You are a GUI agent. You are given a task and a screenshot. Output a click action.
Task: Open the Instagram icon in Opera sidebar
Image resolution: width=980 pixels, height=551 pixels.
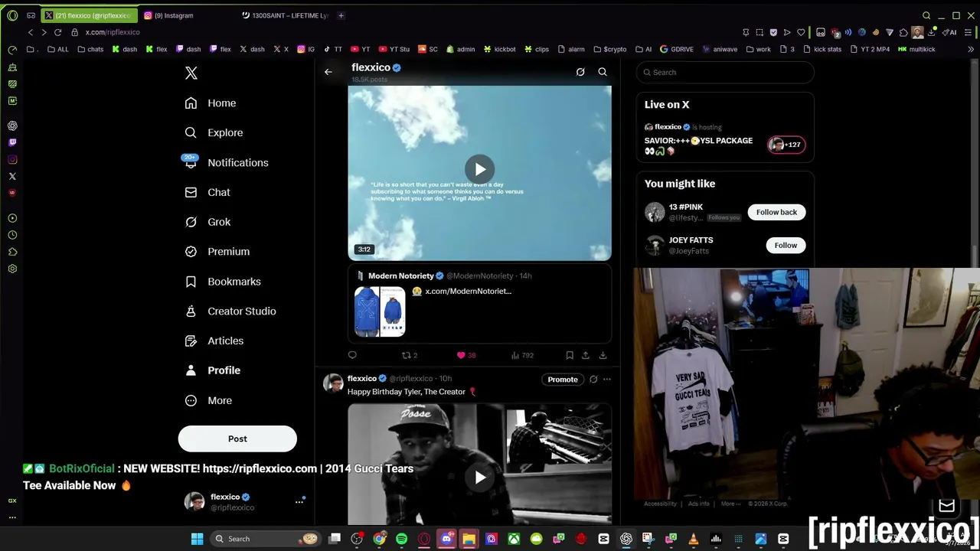point(12,159)
